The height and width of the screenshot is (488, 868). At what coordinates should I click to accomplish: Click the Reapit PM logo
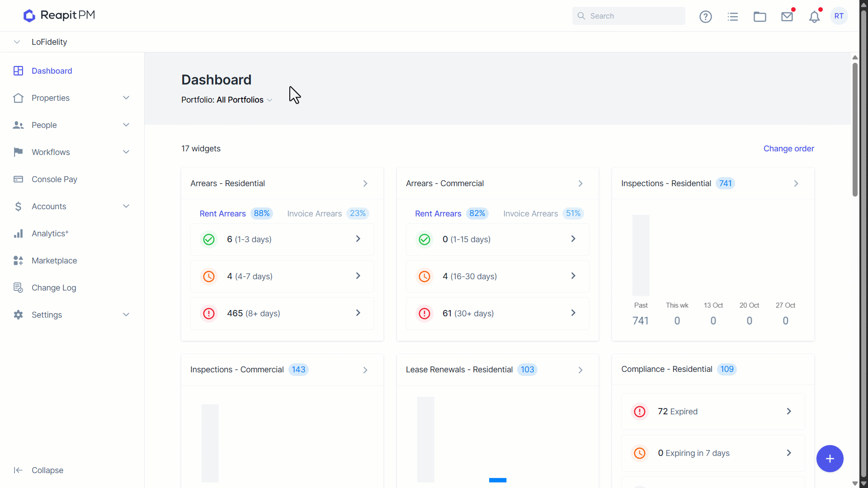point(59,15)
